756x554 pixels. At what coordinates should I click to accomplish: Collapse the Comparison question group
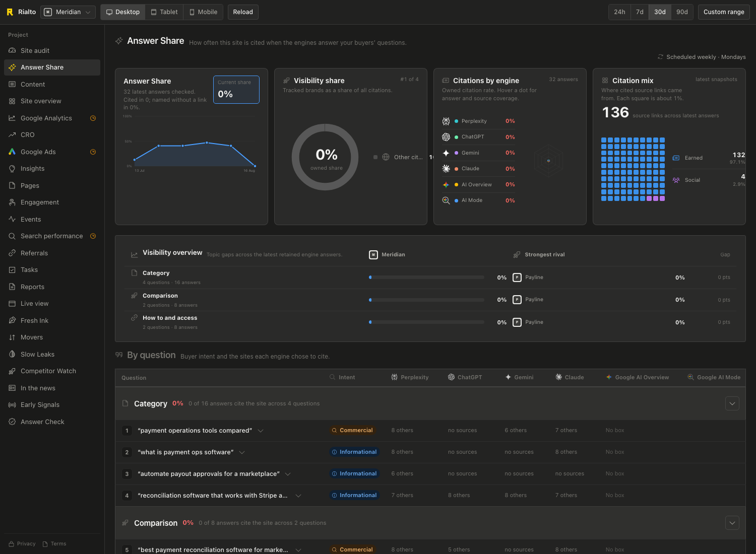pyautogui.click(x=732, y=523)
